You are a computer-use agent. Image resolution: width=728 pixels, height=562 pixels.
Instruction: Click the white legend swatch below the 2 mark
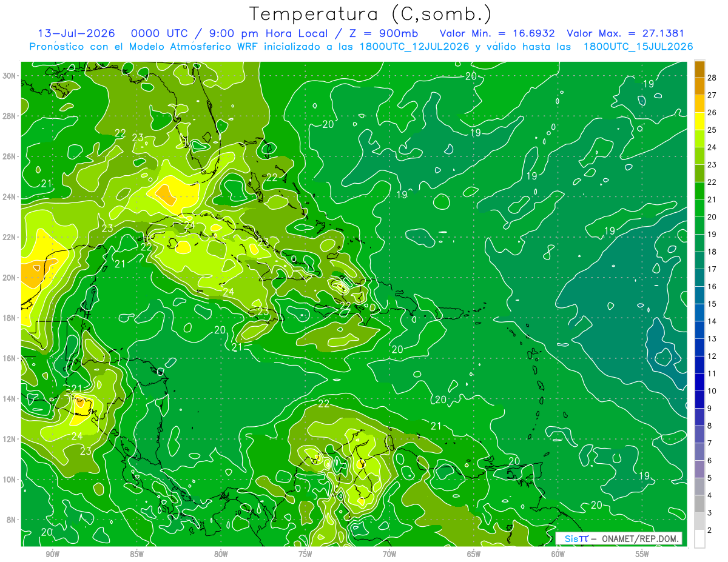tap(699, 539)
